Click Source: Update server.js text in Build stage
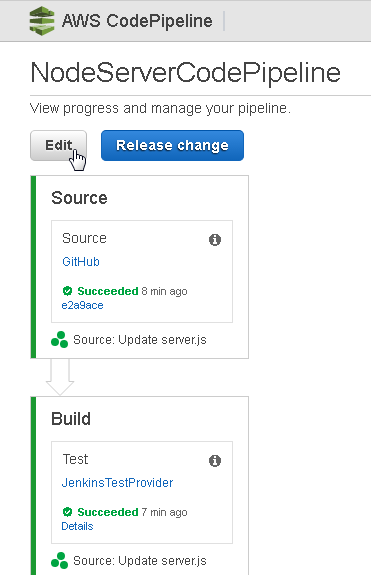Image resolution: width=371 pixels, height=575 pixels. (140, 561)
